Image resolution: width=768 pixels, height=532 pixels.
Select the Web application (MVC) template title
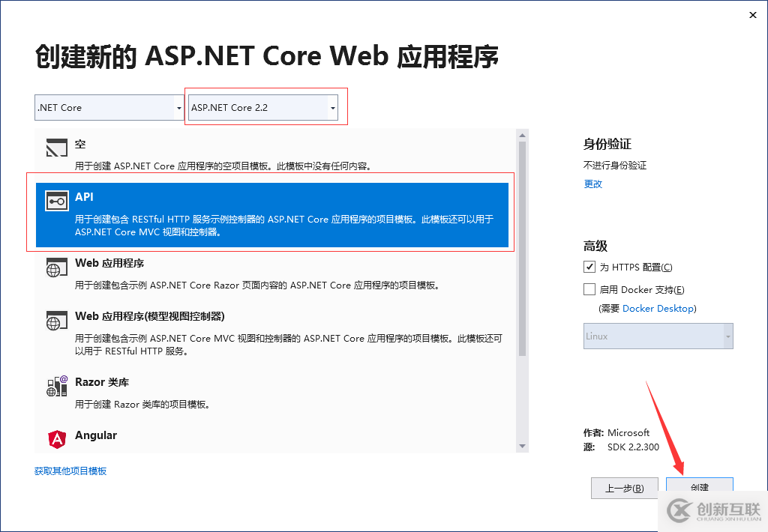(150, 316)
